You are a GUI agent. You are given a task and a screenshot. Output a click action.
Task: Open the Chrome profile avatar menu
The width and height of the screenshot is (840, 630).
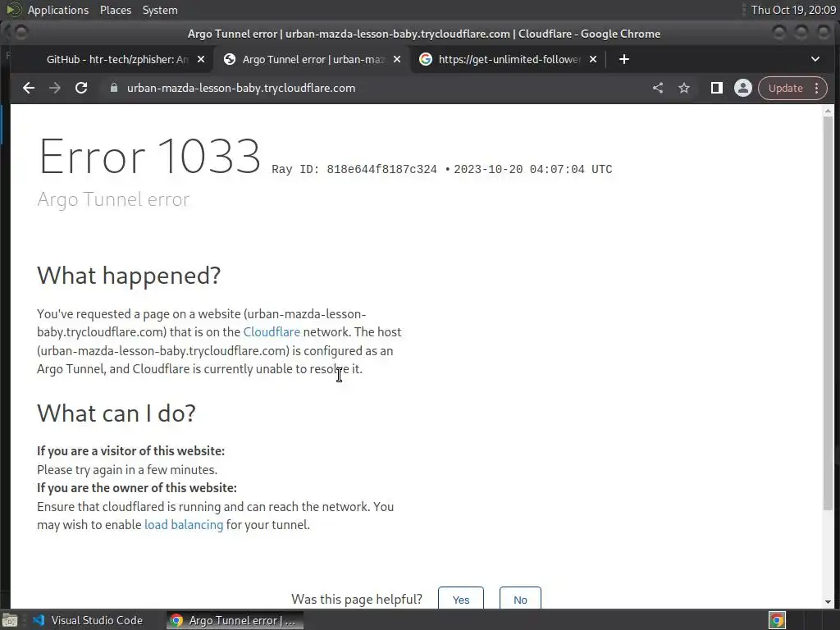(x=743, y=88)
